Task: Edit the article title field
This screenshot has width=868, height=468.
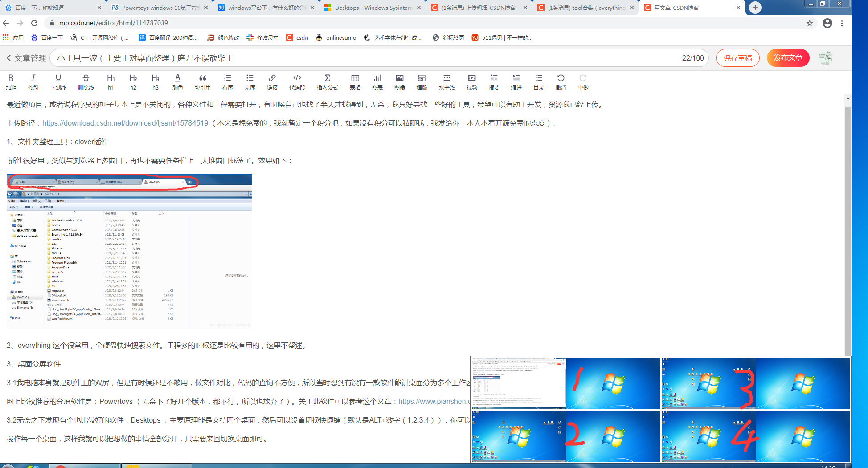Action: (x=379, y=58)
